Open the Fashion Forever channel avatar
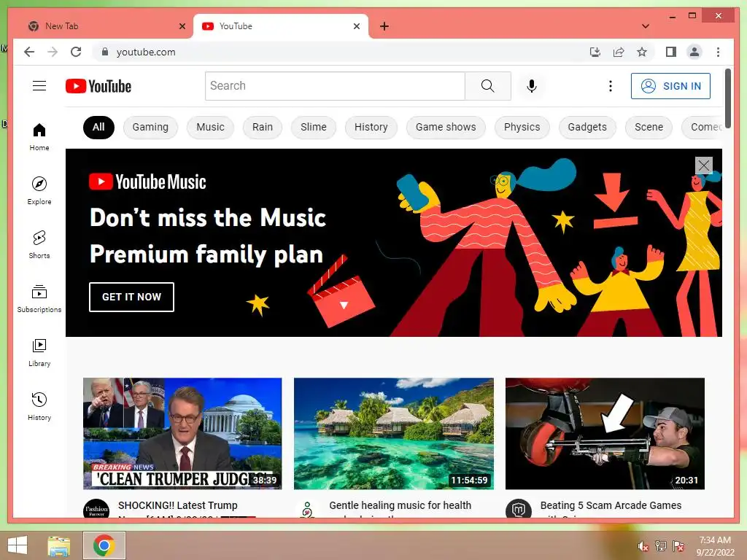This screenshot has height=560, width=747. click(x=96, y=508)
